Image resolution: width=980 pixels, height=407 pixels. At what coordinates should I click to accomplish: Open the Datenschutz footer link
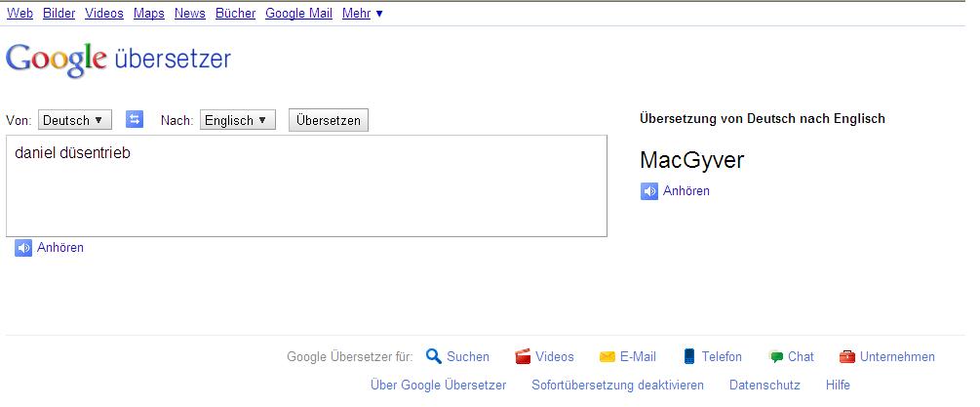(x=764, y=386)
